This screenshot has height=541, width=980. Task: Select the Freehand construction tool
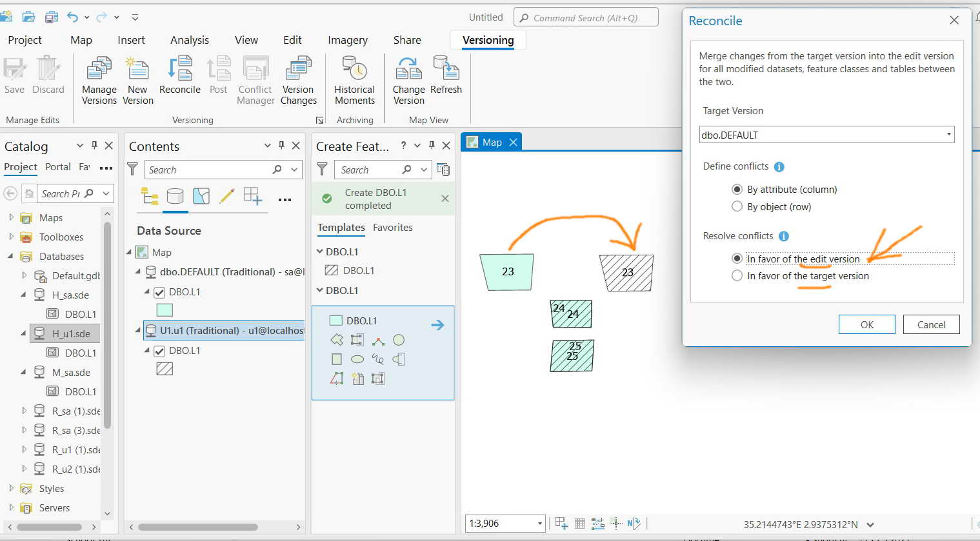coord(378,359)
